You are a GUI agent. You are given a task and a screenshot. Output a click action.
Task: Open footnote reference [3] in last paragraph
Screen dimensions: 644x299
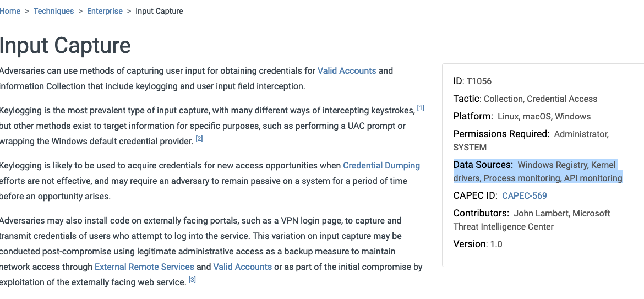coord(192,280)
